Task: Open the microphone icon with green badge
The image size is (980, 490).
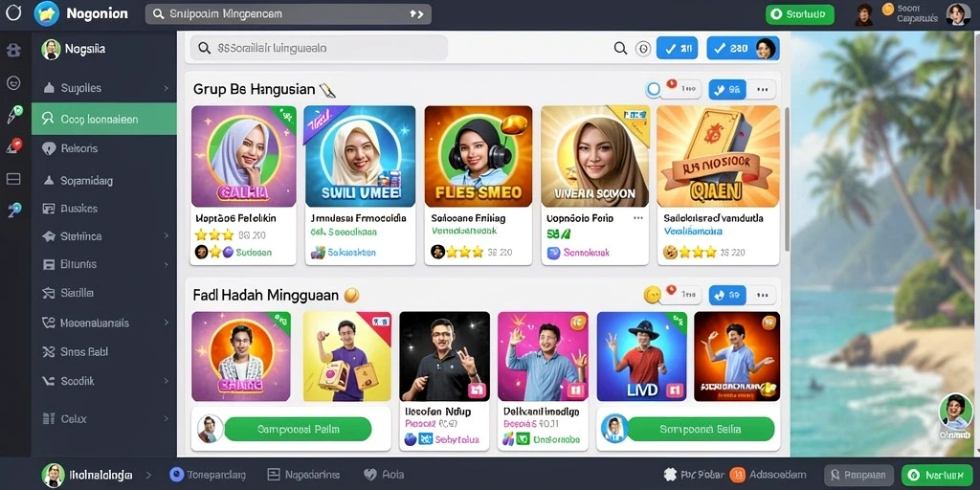Action: 14,115
